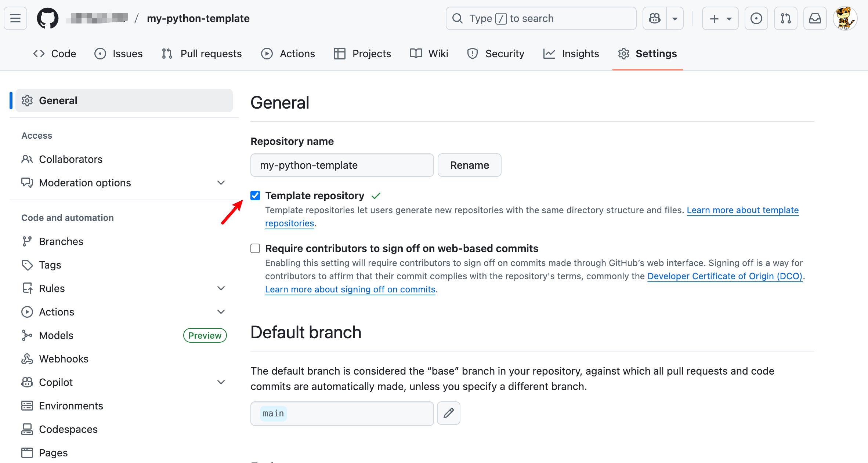Click the GitHub Octocat logo
The width and height of the screenshot is (868, 463).
click(48, 18)
